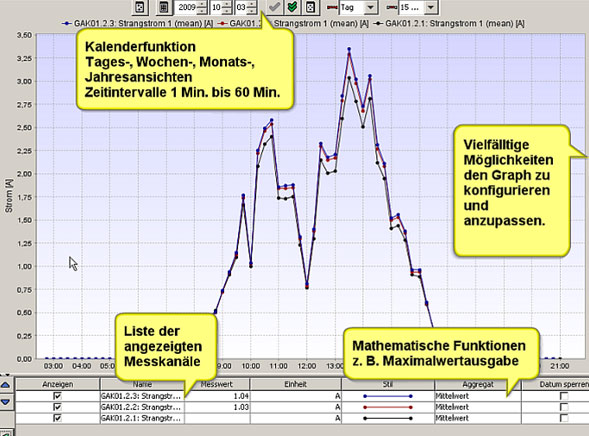Open Mittelwert aggregate cell for GAK01.2.1

point(478,418)
